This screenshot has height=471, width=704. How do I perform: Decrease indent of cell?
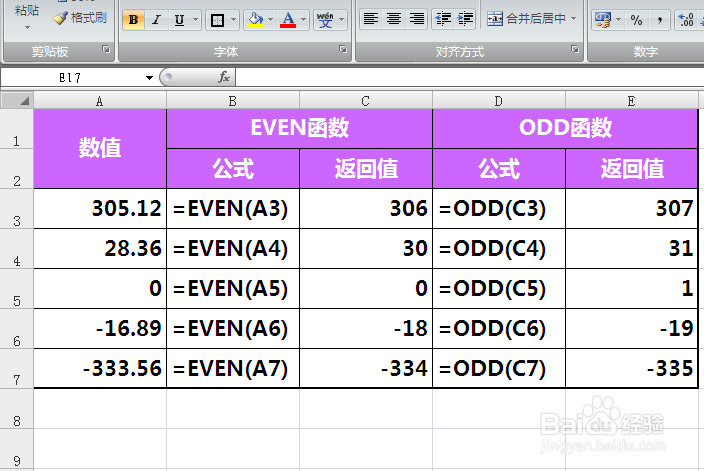443,19
